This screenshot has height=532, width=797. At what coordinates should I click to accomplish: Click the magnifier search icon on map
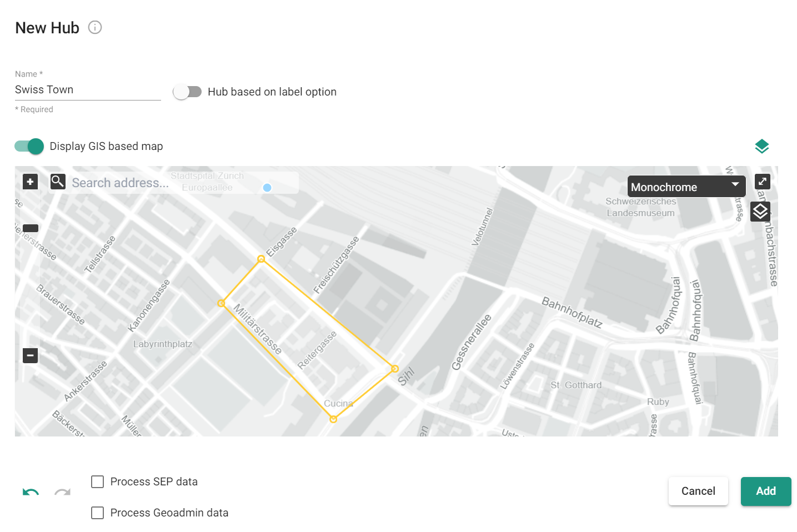tap(58, 182)
